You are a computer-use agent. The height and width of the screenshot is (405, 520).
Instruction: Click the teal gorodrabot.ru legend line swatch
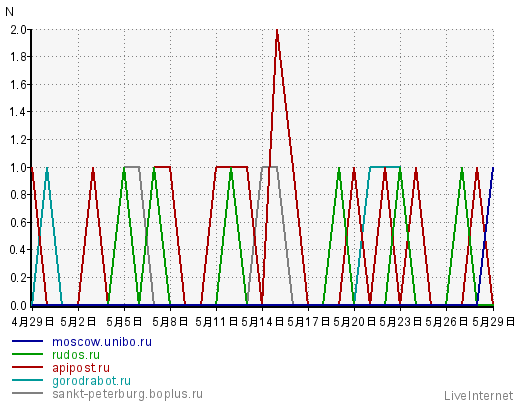tap(27, 380)
